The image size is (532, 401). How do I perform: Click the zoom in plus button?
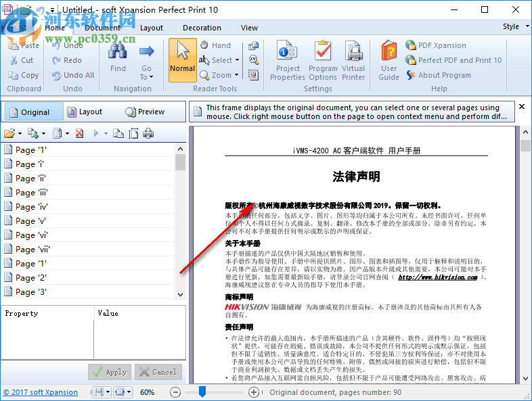(254, 392)
